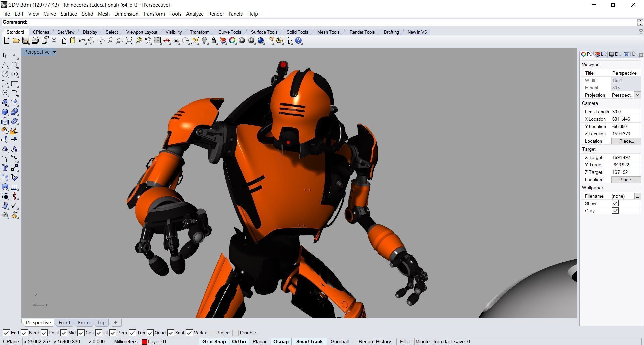Click the padlock Lock objects icon
This screenshot has width=644, height=345.
pyautogui.click(x=214, y=41)
